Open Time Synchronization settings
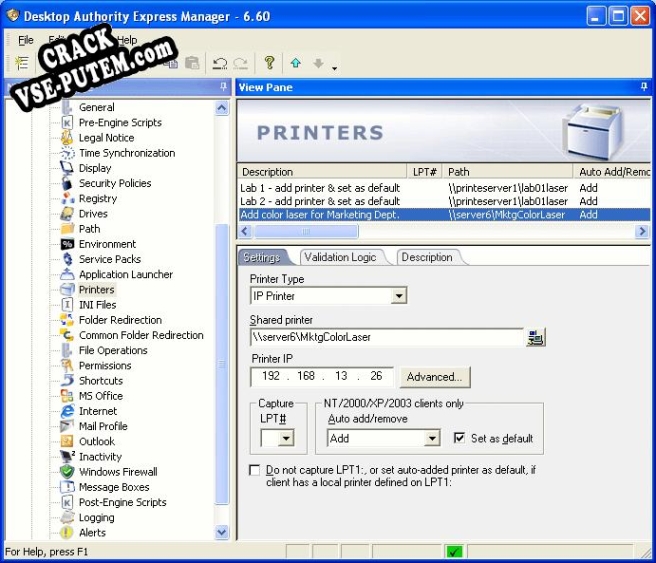The height and width of the screenshot is (563, 656). point(127,153)
